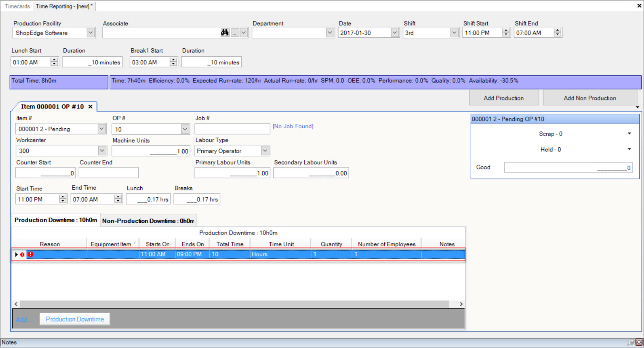Screen dimensions: 644x348
Task: Click the 000001 2 - Pending OP #10 header
Action: tap(555, 119)
